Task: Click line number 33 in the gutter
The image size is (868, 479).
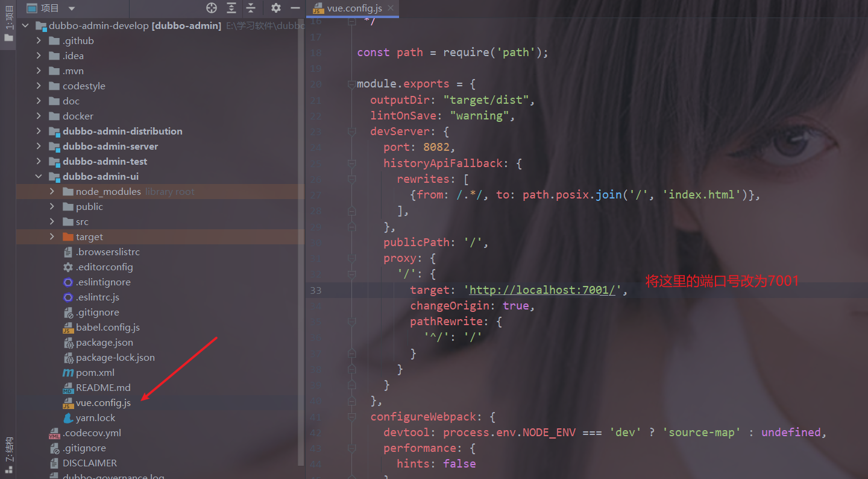Action: [x=315, y=290]
